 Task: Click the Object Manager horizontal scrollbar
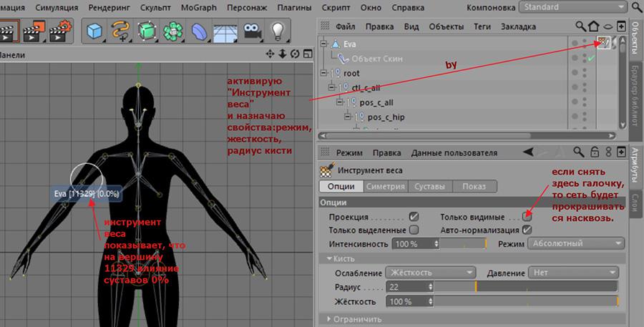click(467, 135)
